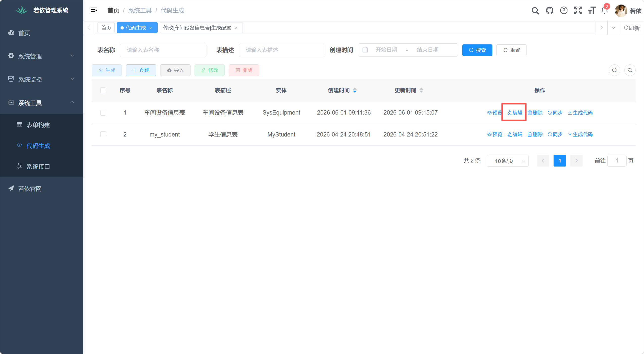
Task: Click the 创建 toolbar button
Action: coord(141,70)
